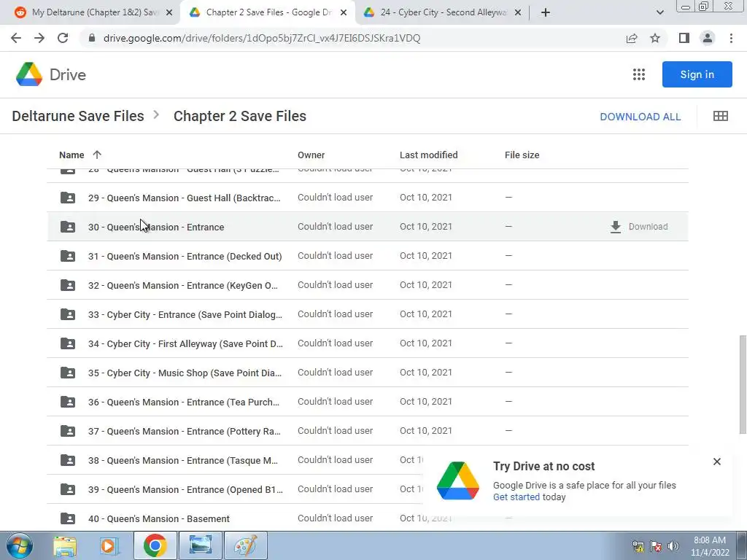Click the Chapter 2 Save Files breadcrumb

(239, 116)
